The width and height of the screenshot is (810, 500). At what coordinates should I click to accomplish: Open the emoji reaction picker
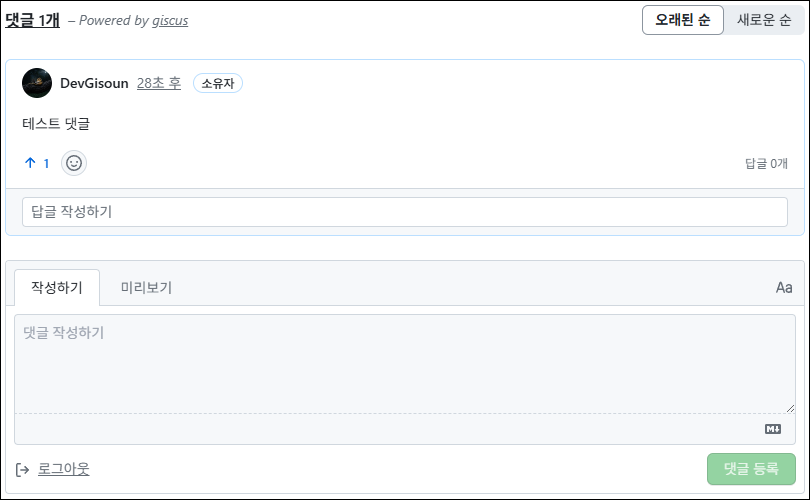coord(74,163)
